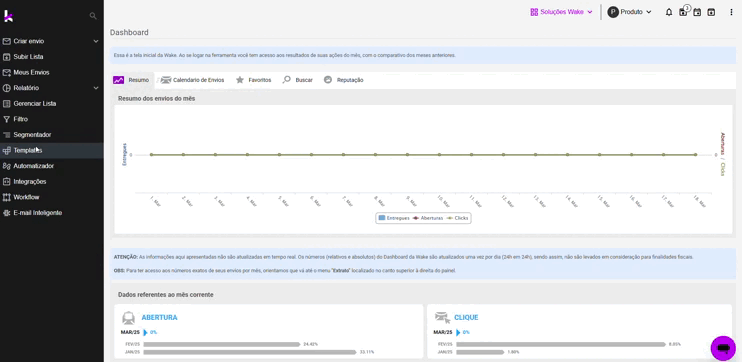Click the JAN/25 clique bar 1.80%
This screenshot has width=742, height=362.
point(480,352)
